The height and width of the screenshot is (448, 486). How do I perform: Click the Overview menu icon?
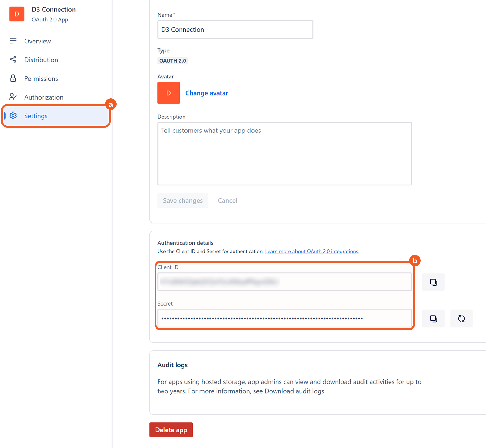13,41
